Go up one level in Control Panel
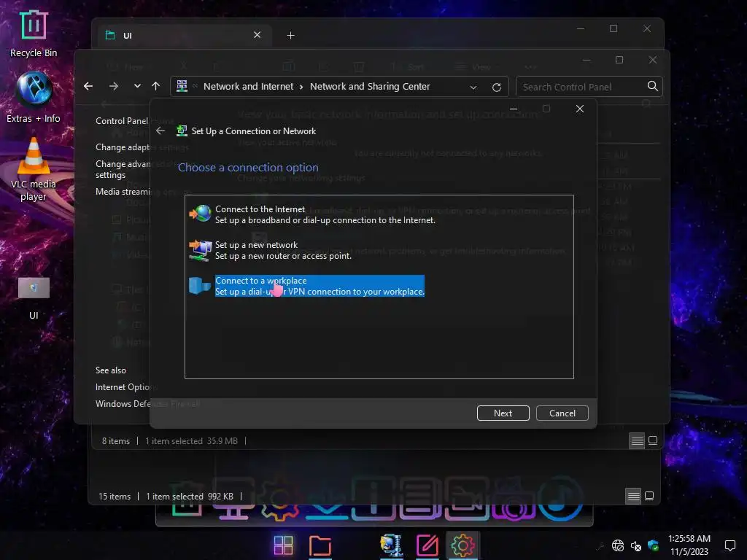The image size is (747, 560). pos(156,86)
